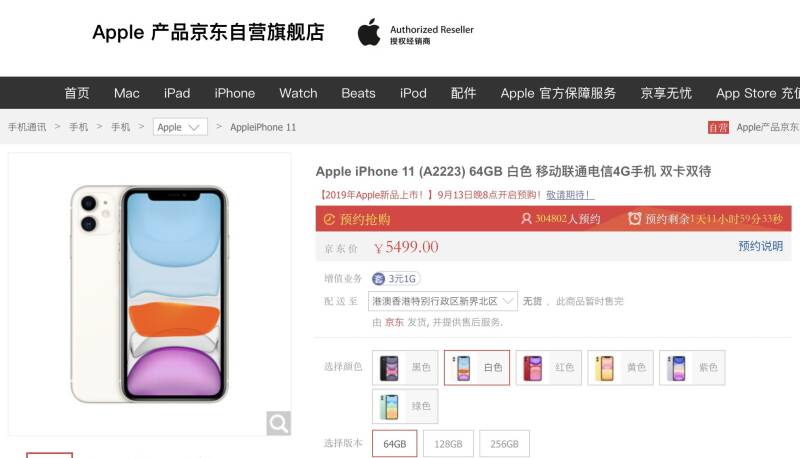Choose the 256GB storage version

[x=504, y=444]
